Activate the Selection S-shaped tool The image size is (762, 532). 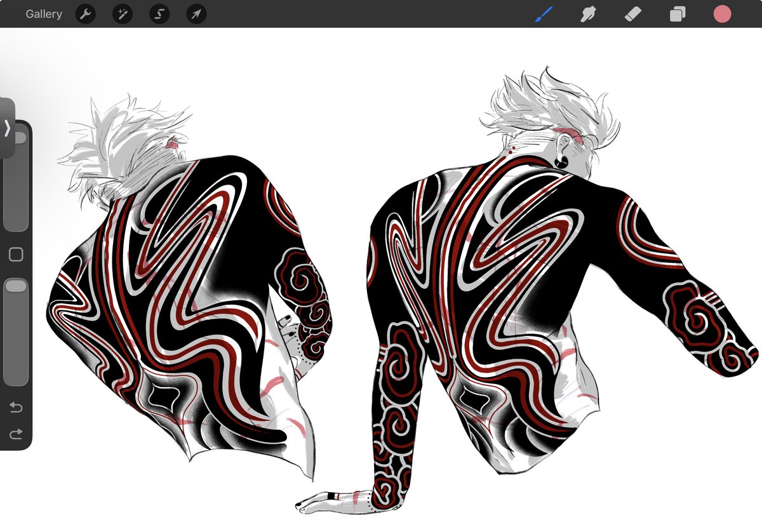pos(159,14)
